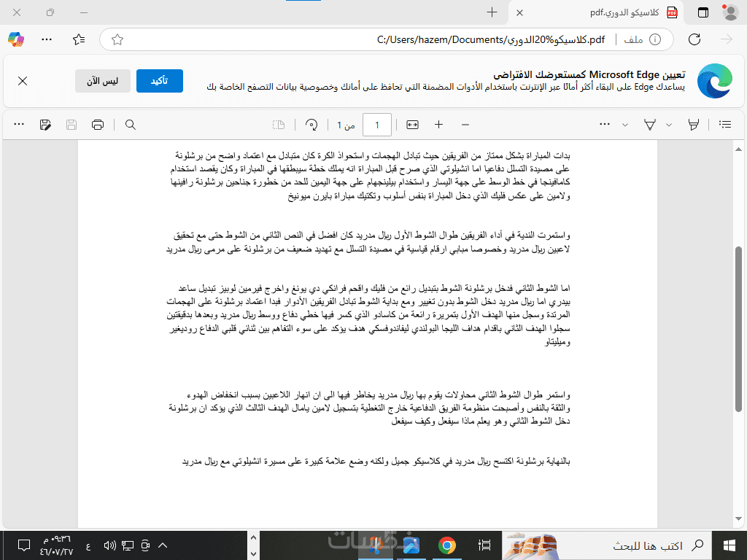Open the volume control tray icon
Screen dimensions: 747x560
[109, 545]
